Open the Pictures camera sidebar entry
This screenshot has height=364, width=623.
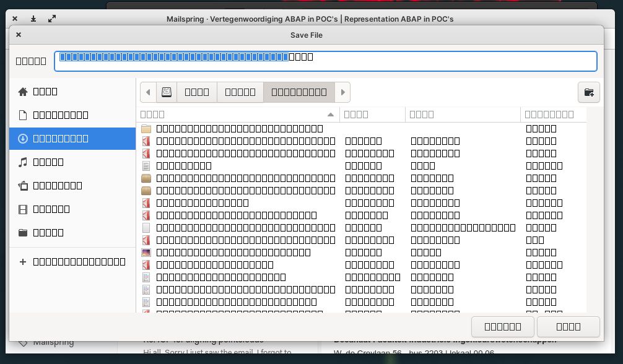72,186
